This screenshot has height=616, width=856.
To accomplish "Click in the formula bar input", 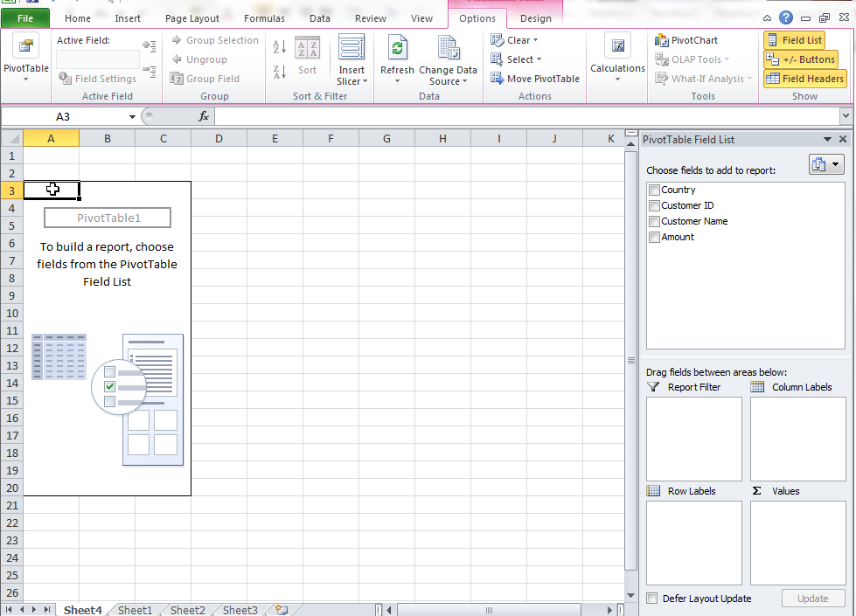I will [527, 116].
